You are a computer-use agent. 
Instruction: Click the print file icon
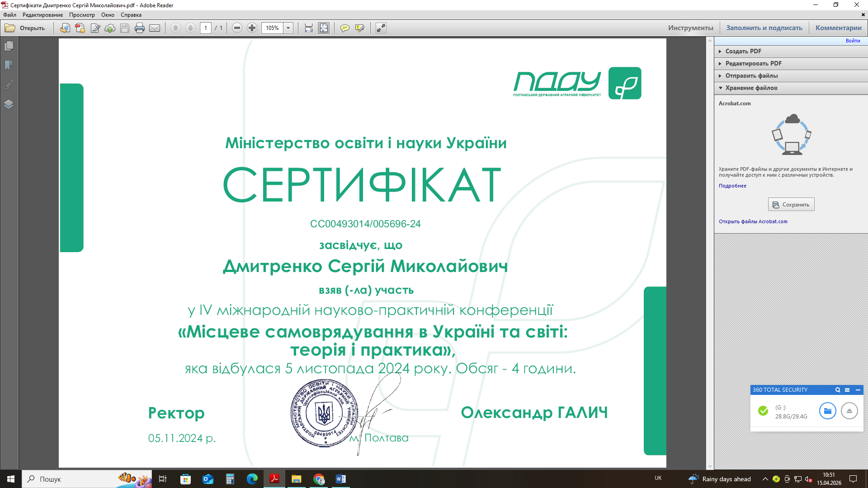click(x=140, y=28)
